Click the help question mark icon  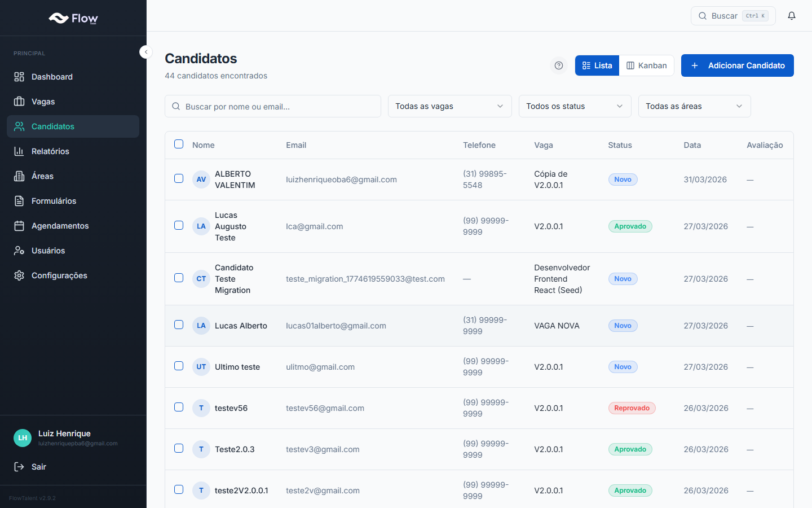558,65
